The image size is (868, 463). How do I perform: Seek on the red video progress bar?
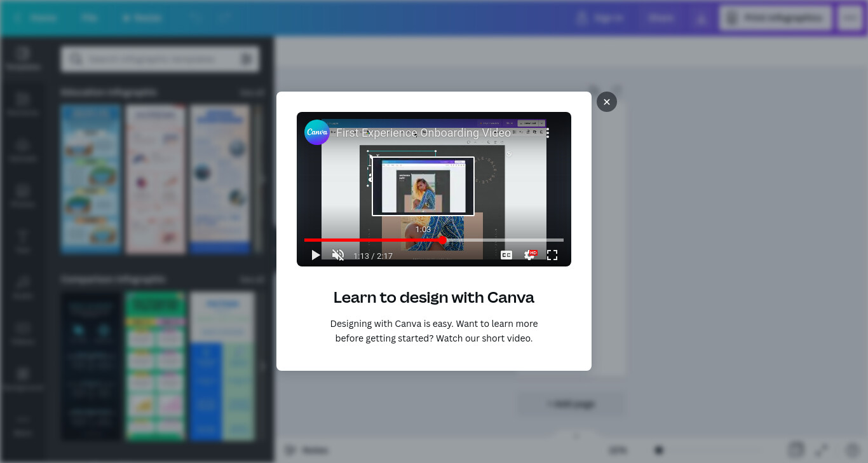[434, 240]
